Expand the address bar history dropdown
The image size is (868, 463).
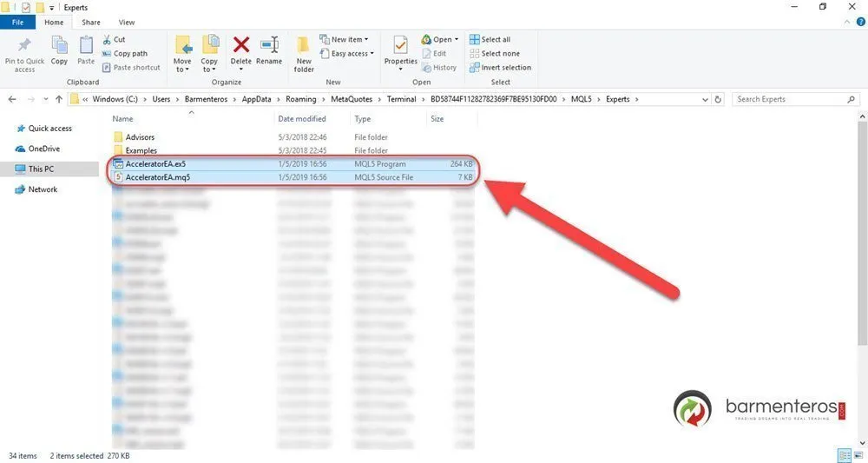(x=705, y=100)
